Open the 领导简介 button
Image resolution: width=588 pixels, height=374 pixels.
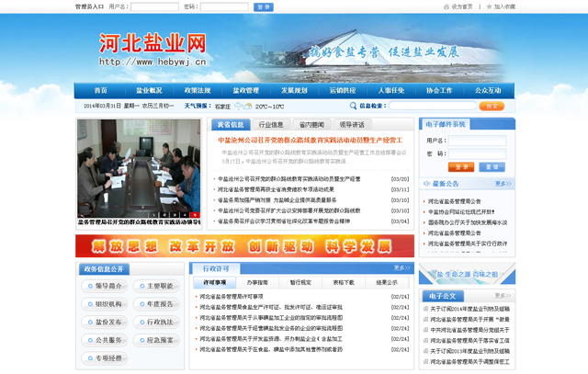(x=104, y=286)
